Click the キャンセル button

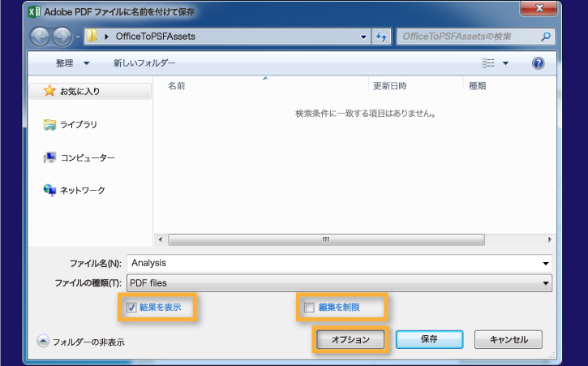click(x=509, y=340)
